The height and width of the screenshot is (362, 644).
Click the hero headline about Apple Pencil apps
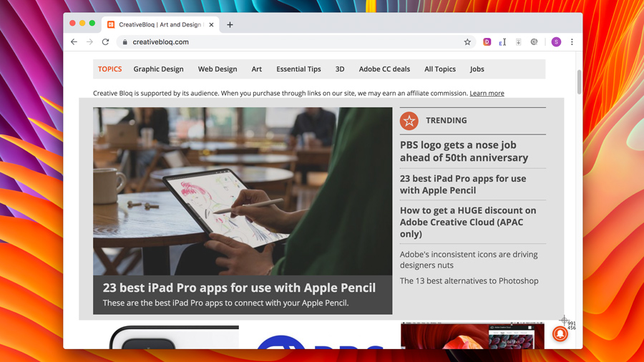[x=239, y=288]
